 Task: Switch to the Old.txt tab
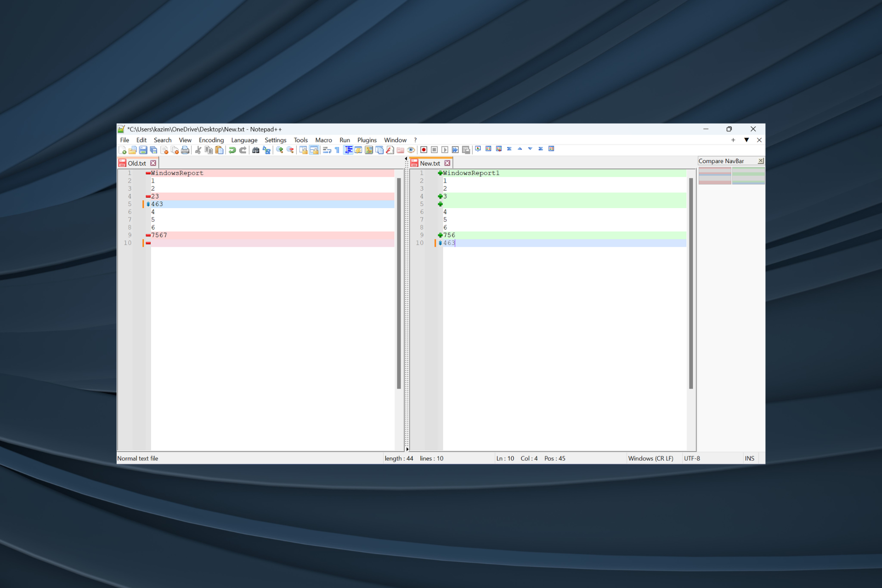pyautogui.click(x=136, y=163)
